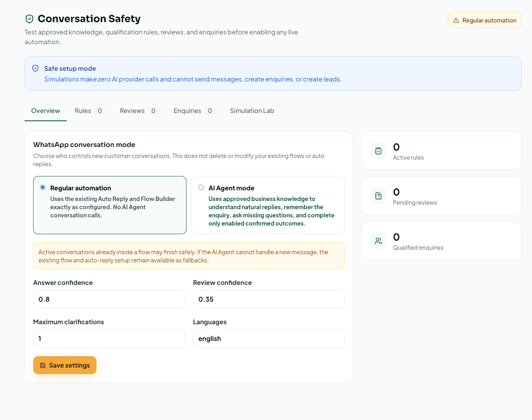Open the Reviews tab
This screenshot has height=420, width=532.
pos(139,111)
